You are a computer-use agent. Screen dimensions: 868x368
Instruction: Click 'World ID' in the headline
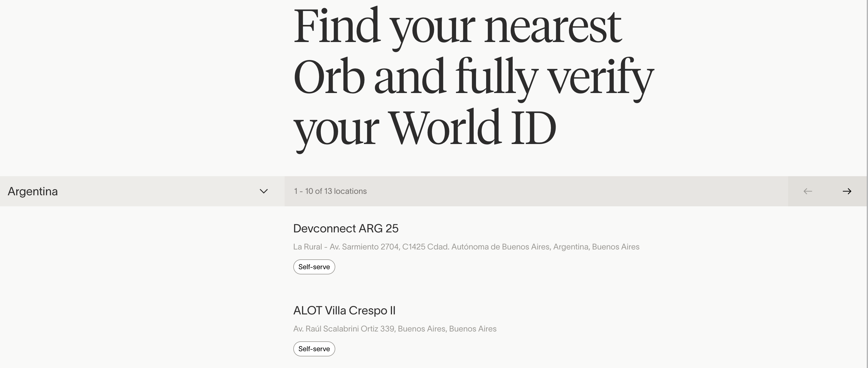click(x=472, y=128)
